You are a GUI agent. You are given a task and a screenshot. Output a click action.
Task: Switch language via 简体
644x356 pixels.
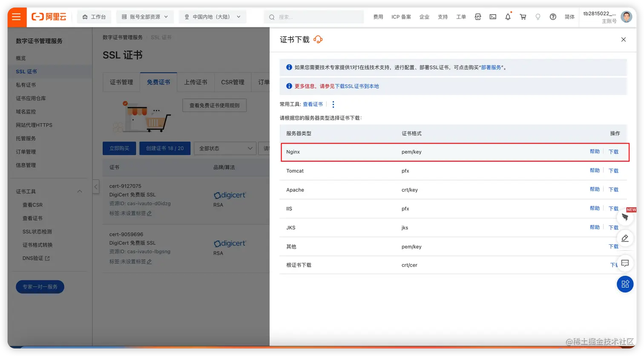point(569,17)
